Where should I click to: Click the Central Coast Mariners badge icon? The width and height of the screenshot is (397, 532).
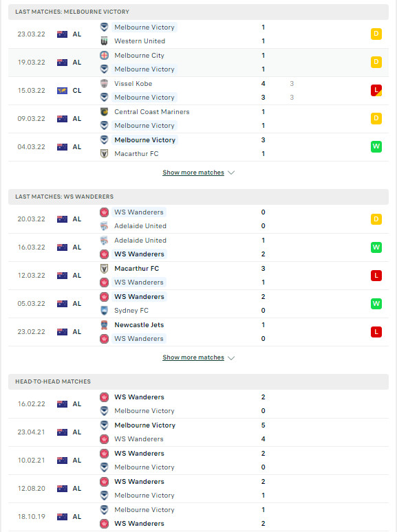[x=105, y=111]
